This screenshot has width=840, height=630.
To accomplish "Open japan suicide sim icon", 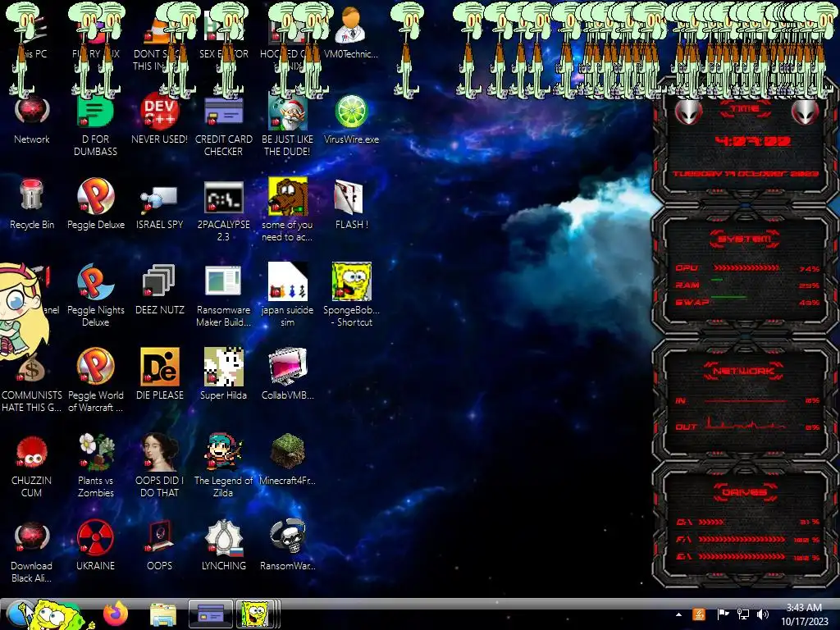I will pos(288,294).
